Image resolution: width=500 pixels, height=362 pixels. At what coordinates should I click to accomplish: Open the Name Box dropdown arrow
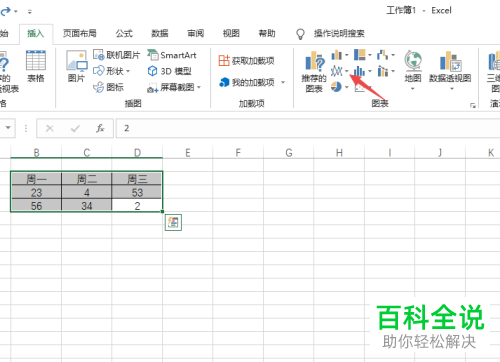(x=8, y=128)
